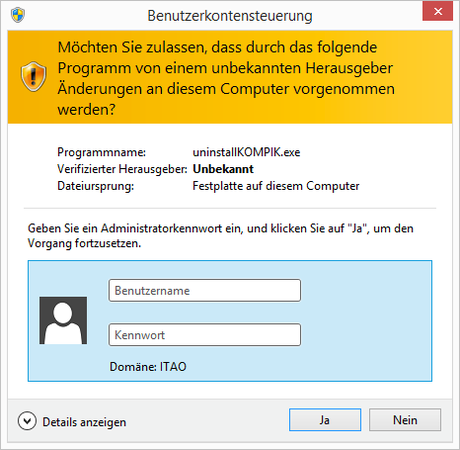This screenshot has width=460, height=450.
Task: Click the Dateiursprung: label
Action: click(x=96, y=186)
